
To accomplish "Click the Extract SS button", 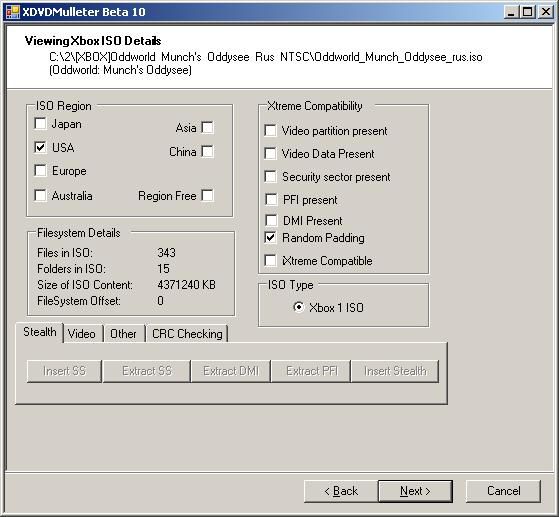I will (147, 371).
